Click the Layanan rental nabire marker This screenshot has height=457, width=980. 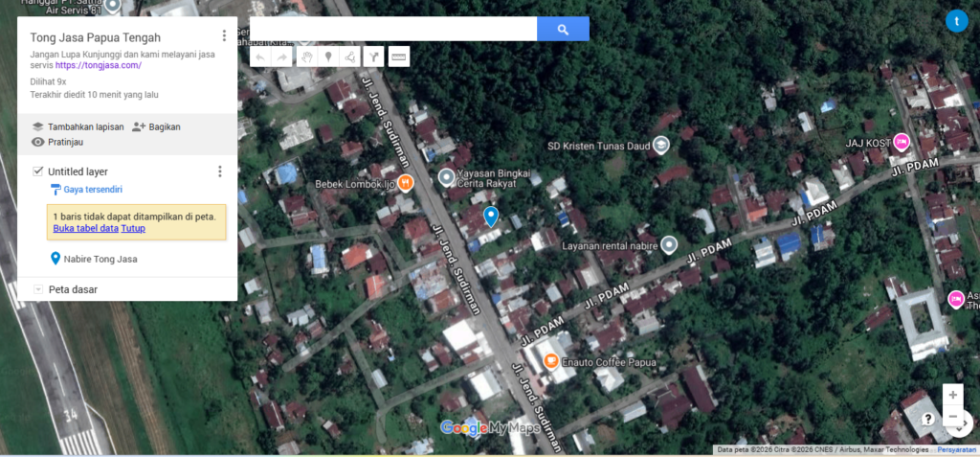click(669, 244)
